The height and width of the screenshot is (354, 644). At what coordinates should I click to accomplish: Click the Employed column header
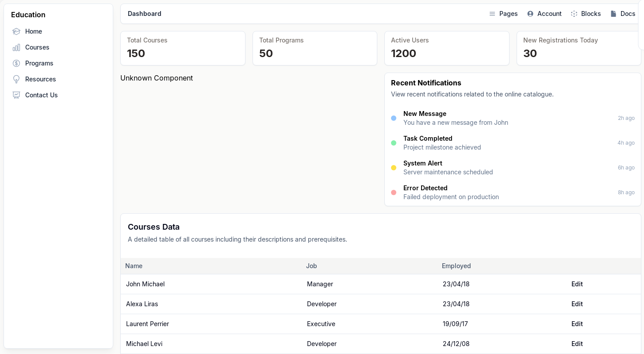[456, 266]
